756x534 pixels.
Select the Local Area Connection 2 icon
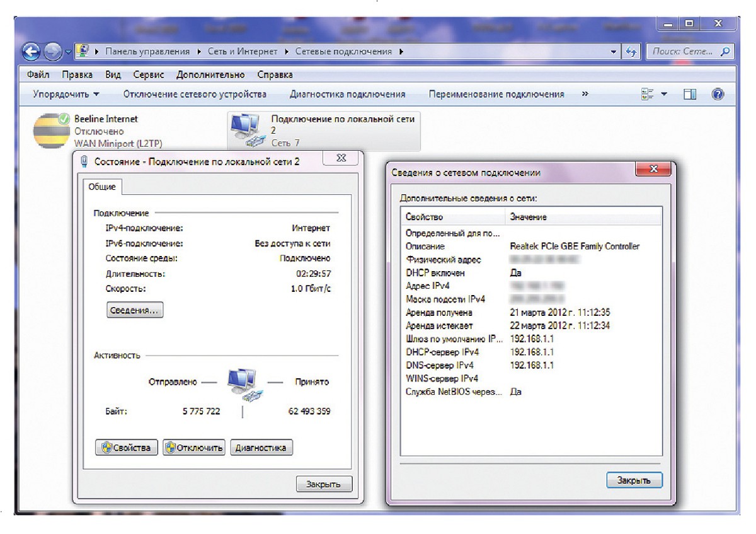pyautogui.click(x=245, y=131)
